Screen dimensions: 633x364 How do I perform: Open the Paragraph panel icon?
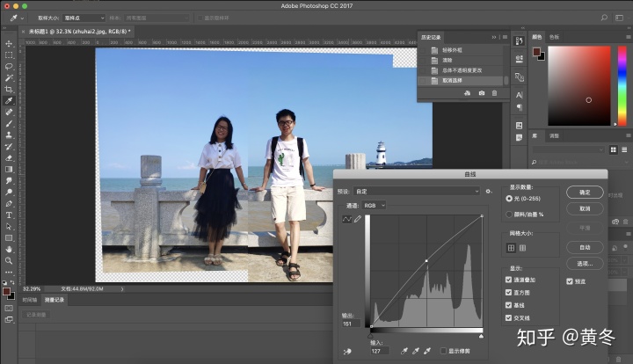(520, 107)
